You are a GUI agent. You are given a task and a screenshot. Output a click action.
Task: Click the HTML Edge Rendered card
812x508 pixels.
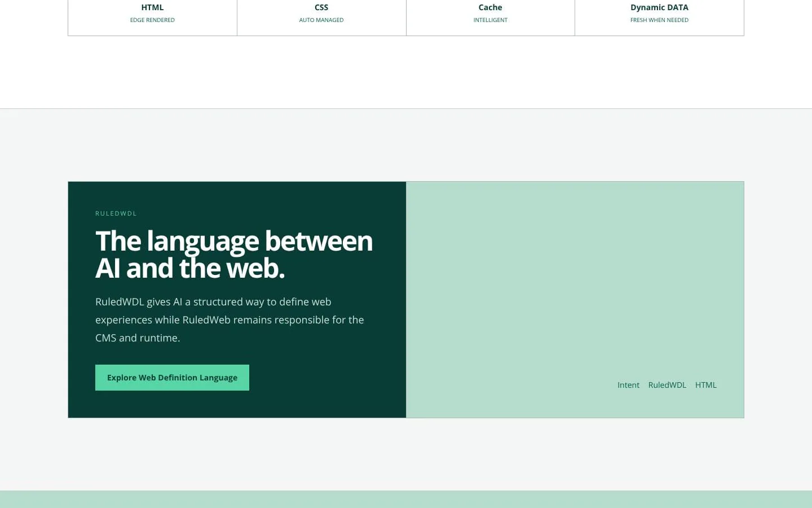click(152, 17)
